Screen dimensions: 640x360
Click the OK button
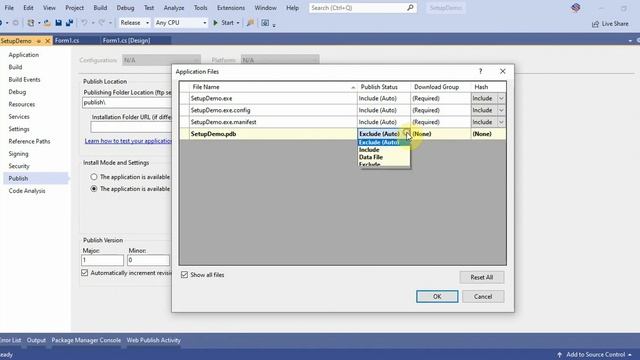(437, 296)
